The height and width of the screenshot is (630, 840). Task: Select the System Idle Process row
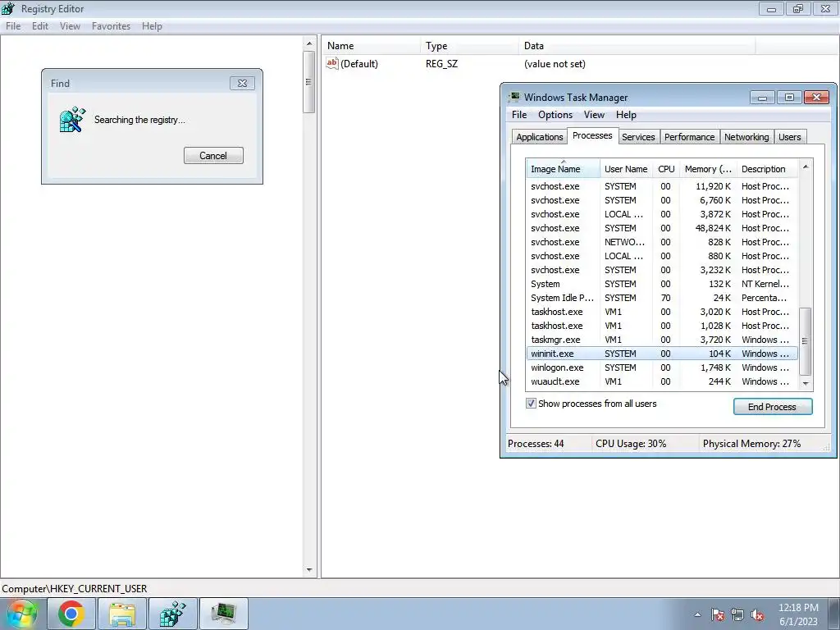[662, 298]
